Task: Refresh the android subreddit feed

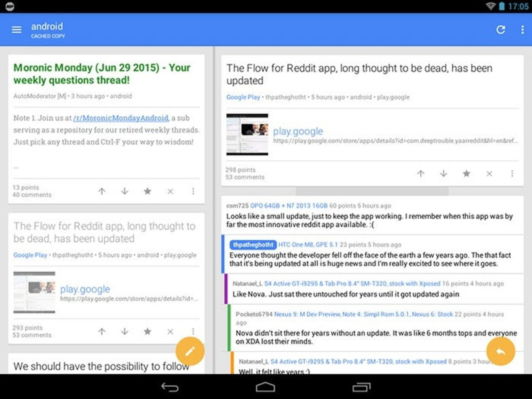Action: [x=501, y=30]
